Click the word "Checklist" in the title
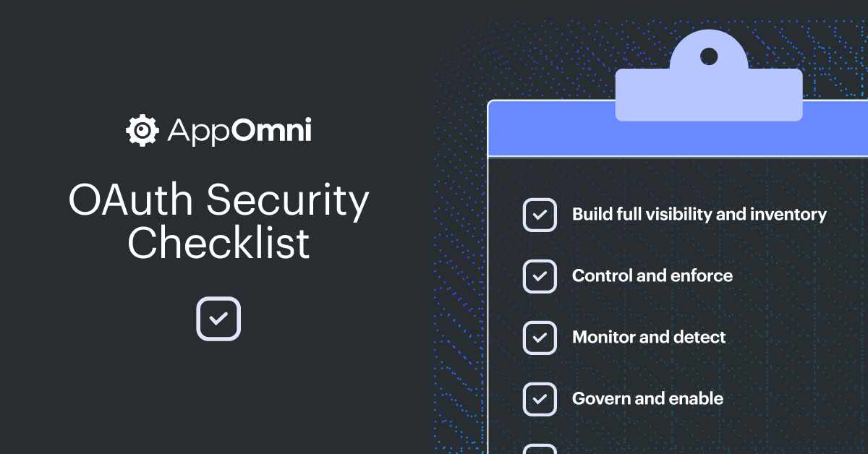 coord(218,243)
